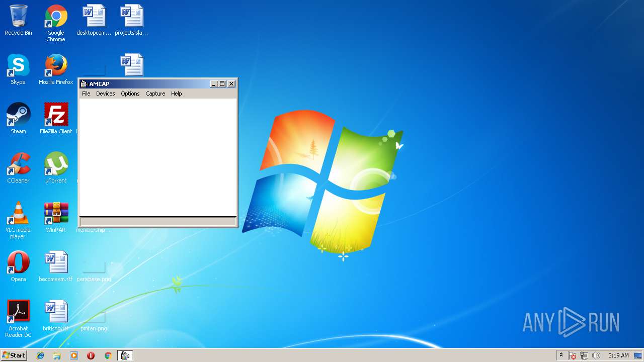Select the Steam desktop shortcut
This screenshot has height=362, width=644.
tap(18, 119)
